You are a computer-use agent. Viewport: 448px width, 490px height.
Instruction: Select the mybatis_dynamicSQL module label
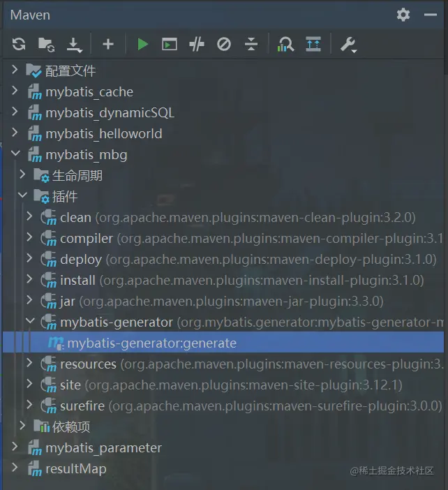click(x=110, y=113)
